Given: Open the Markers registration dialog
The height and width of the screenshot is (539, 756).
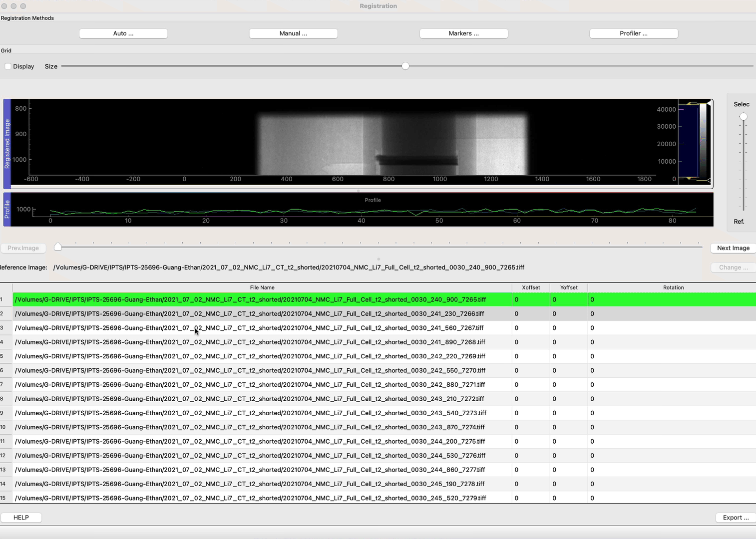Looking at the screenshot, I should pos(463,33).
